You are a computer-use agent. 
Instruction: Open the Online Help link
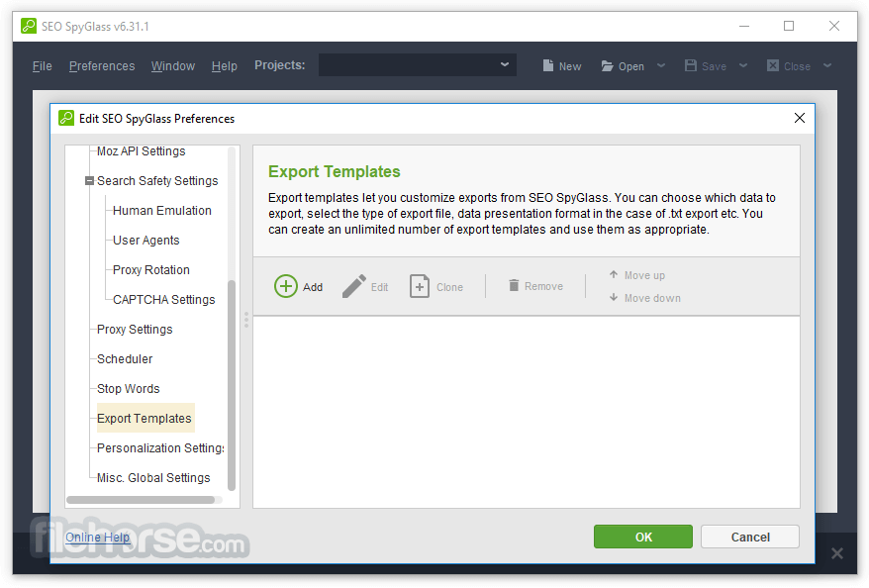(x=98, y=537)
